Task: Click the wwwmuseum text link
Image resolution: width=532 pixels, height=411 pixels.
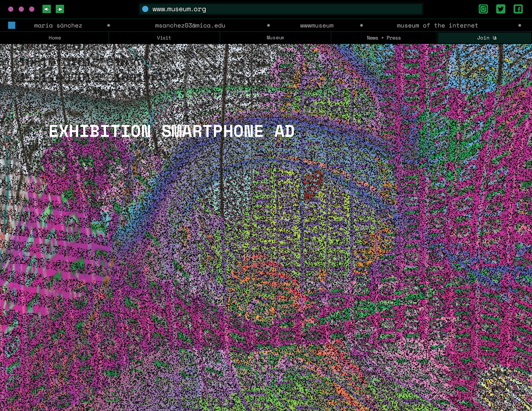Action: click(317, 26)
